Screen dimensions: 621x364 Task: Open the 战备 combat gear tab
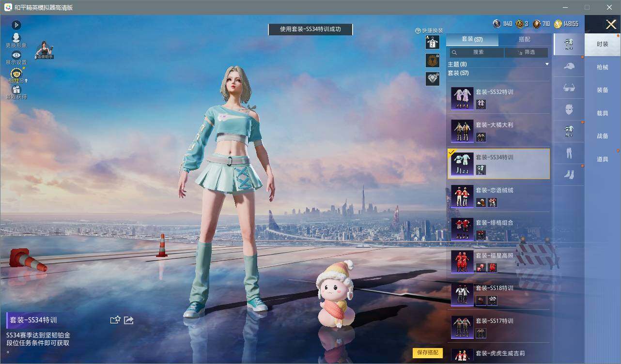tap(603, 136)
